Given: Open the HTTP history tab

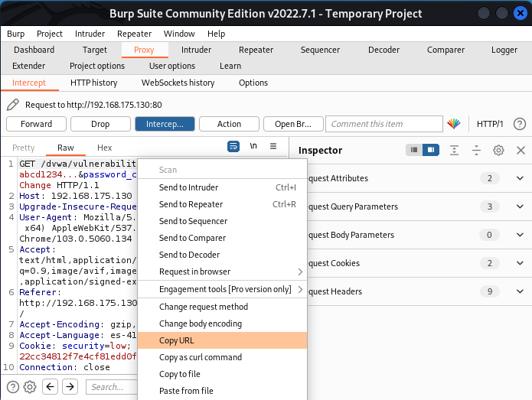Looking at the screenshot, I should click(x=94, y=83).
